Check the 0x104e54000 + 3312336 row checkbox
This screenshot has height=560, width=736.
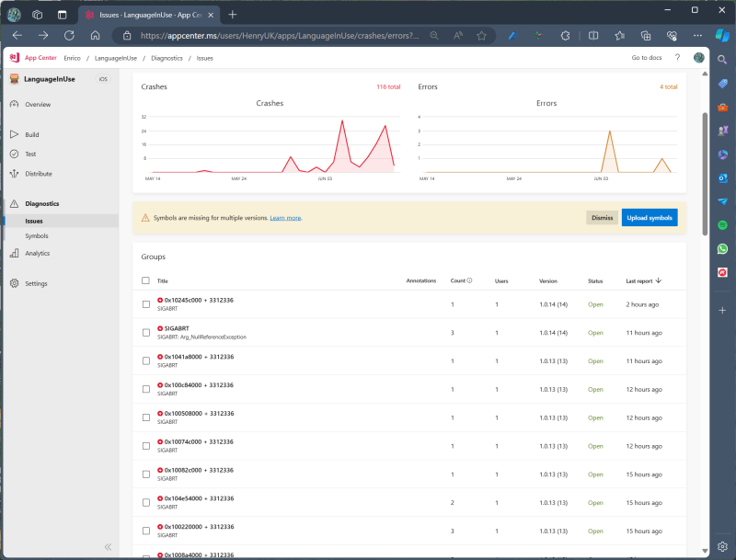click(x=146, y=503)
